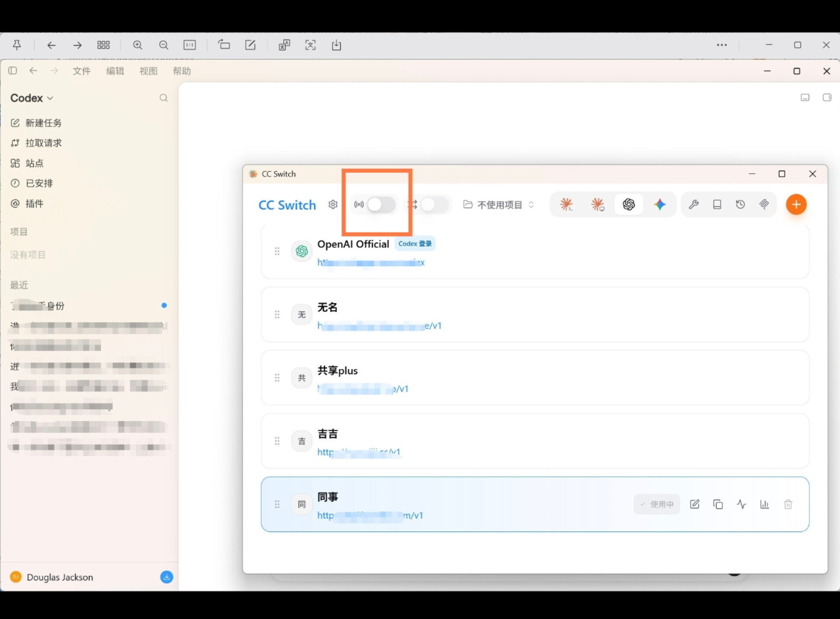Select the OpenAI Codex app icon
The height and width of the screenshot is (619, 840).
[629, 204]
